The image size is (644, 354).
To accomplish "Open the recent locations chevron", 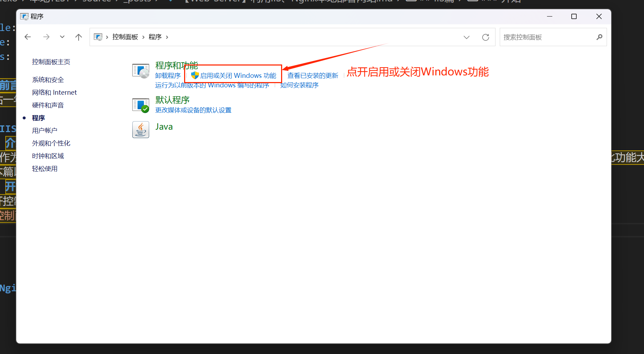I will pos(62,37).
